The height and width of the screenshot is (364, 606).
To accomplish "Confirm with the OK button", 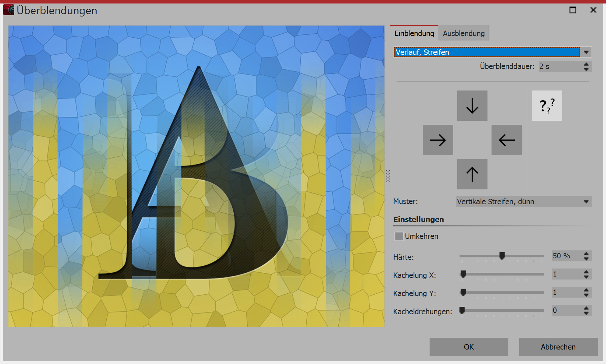I will 469,347.
